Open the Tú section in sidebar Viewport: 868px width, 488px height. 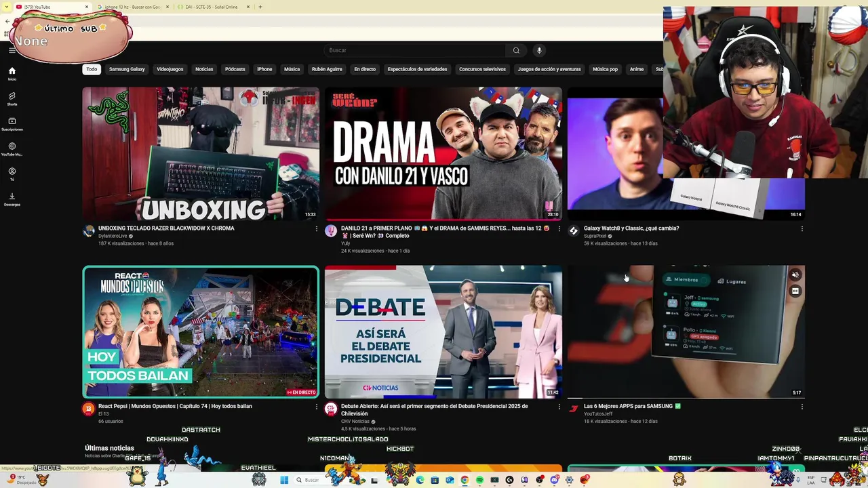(x=12, y=174)
